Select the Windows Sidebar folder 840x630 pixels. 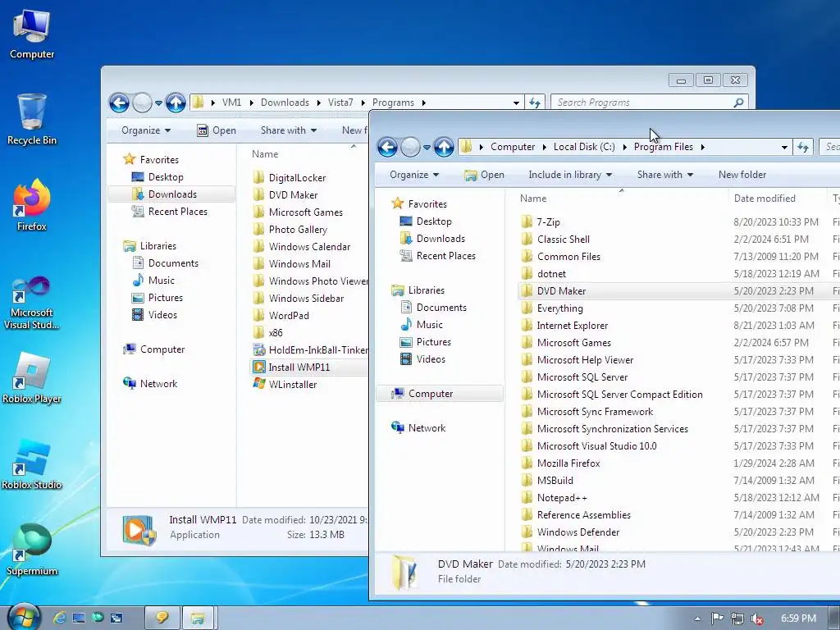pyautogui.click(x=306, y=299)
